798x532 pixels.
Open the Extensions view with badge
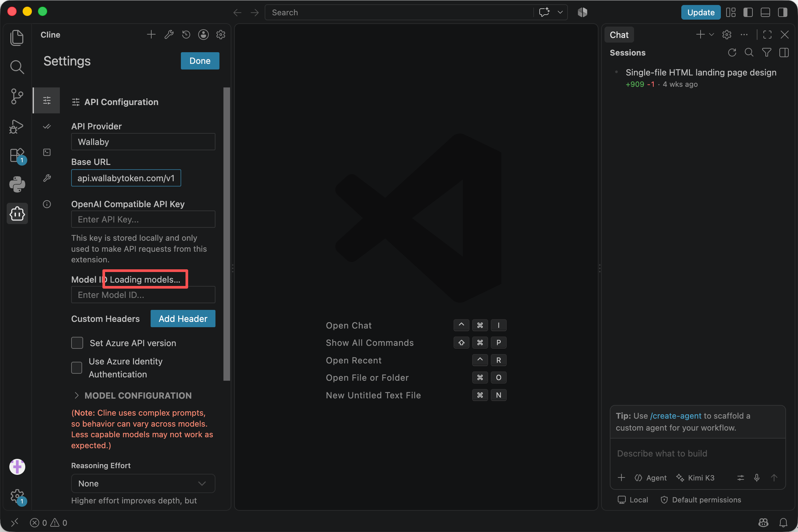(x=17, y=156)
